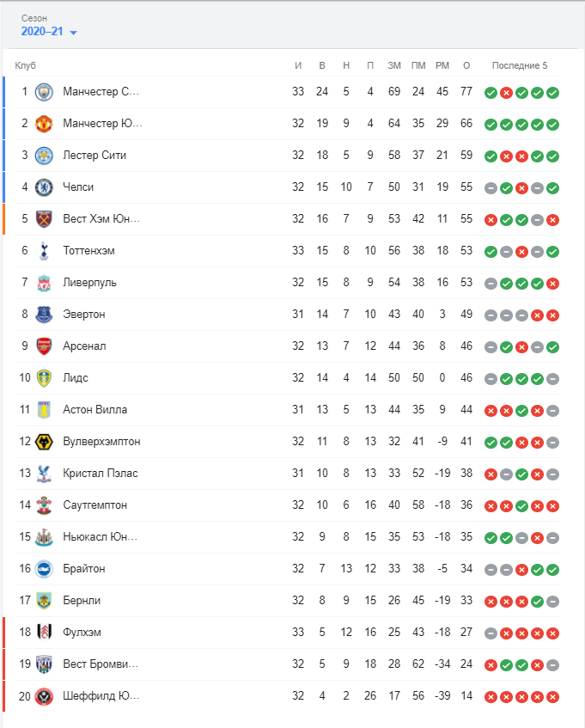
Task: Click the Последние 5 column header
Action: (x=520, y=65)
